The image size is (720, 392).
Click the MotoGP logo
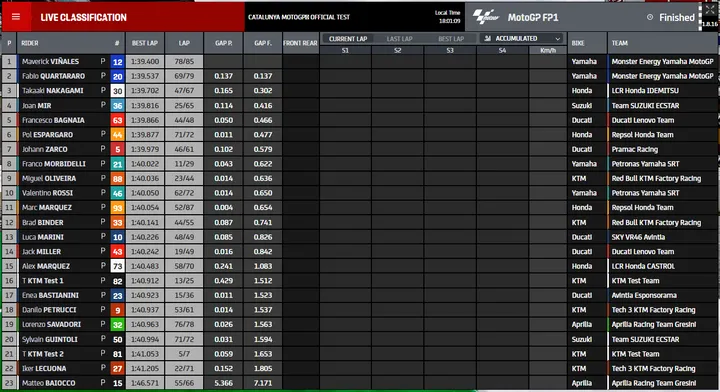click(x=486, y=17)
